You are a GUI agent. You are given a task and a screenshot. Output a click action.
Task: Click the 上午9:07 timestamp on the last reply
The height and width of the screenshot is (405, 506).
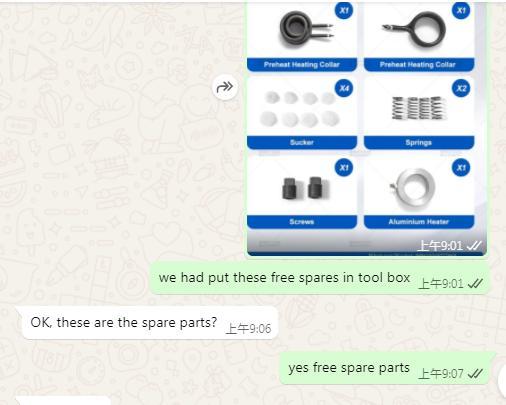(441, 374)
